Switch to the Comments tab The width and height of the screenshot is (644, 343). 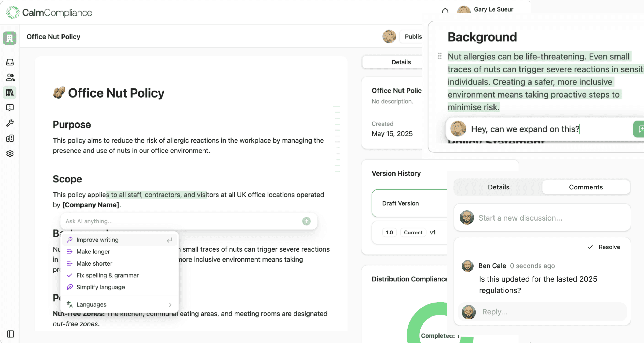pyautogui.click(x=586, y=187)
